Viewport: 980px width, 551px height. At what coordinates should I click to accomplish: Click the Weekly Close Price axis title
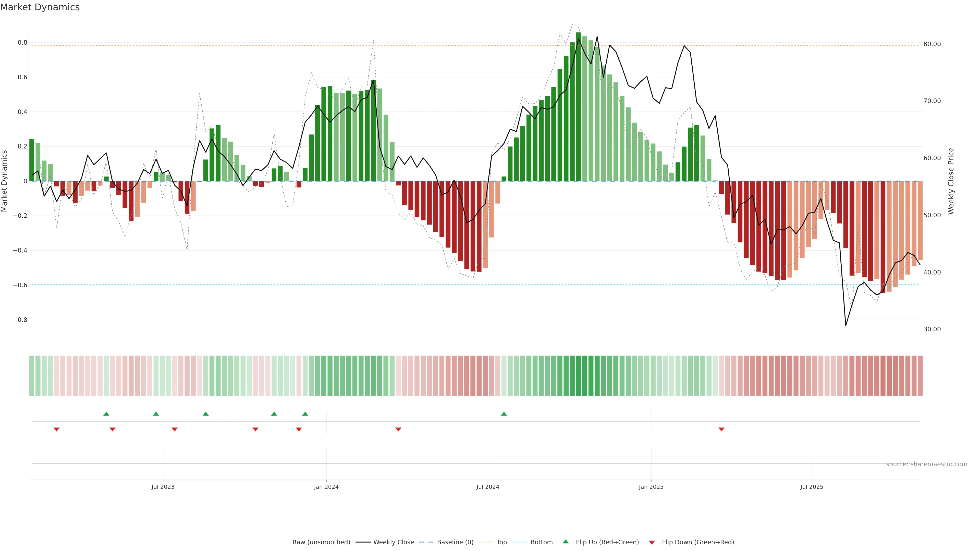tap(951, 181)
